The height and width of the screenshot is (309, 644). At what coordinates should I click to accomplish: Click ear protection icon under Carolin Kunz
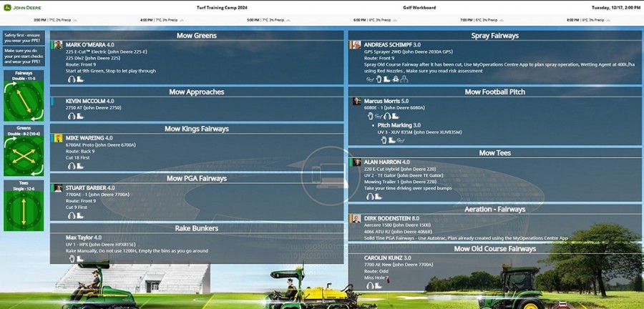point(370,285)
